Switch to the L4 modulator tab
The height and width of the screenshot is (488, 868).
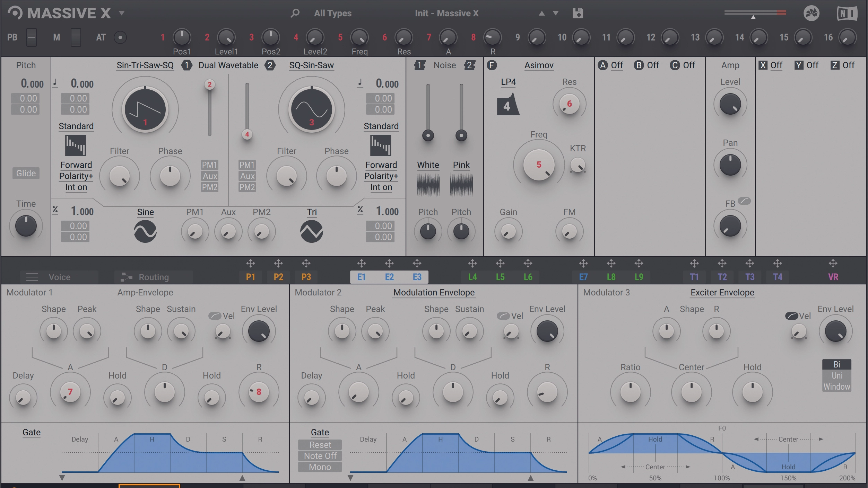pos(472,277)
